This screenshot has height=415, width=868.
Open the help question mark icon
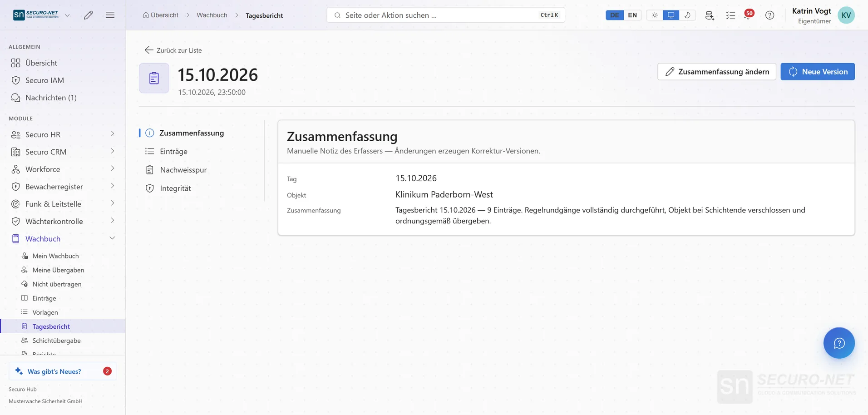point(769,15)
